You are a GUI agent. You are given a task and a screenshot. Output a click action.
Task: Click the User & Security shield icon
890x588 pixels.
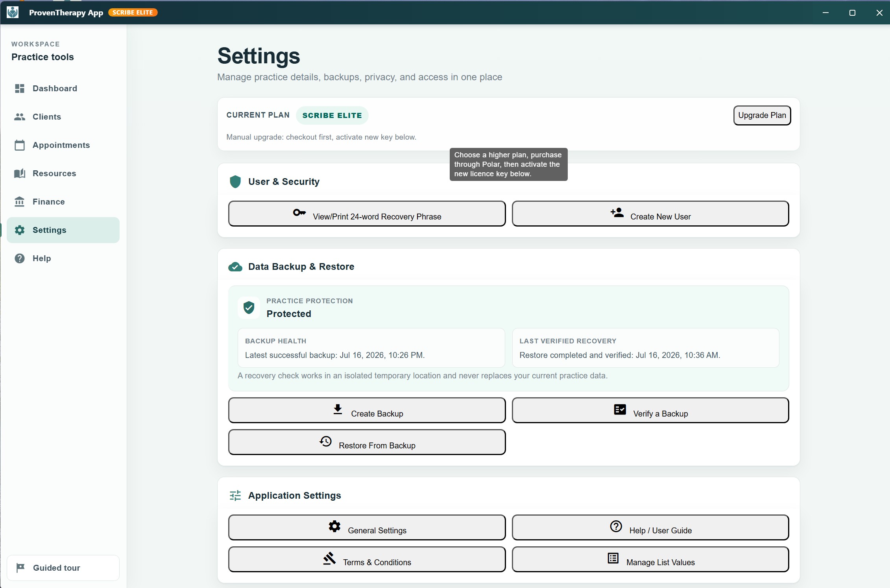tap(235, 182)
